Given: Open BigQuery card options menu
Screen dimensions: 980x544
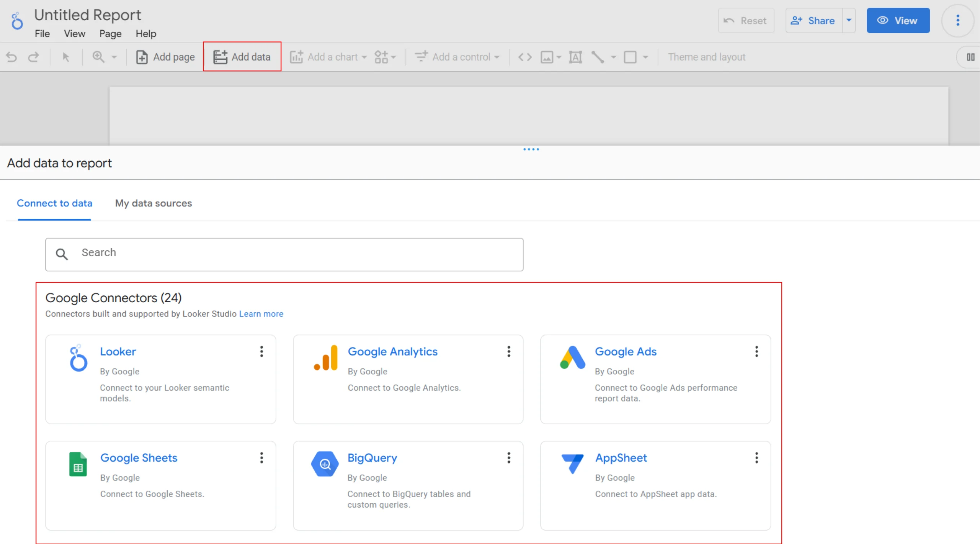Looking at the screenshot, I should (509, 458).
